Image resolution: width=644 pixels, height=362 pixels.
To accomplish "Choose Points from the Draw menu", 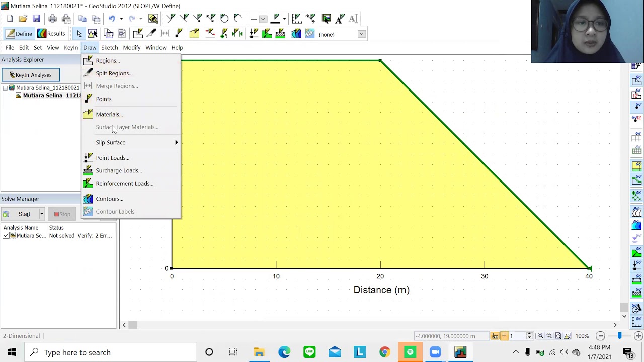I will (x=131, y=99).
